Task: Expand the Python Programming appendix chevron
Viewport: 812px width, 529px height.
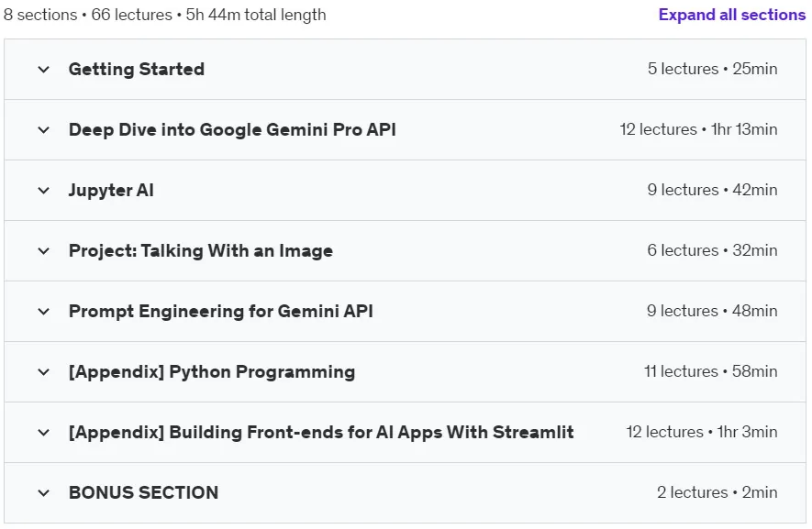Action: click(43, 372)
